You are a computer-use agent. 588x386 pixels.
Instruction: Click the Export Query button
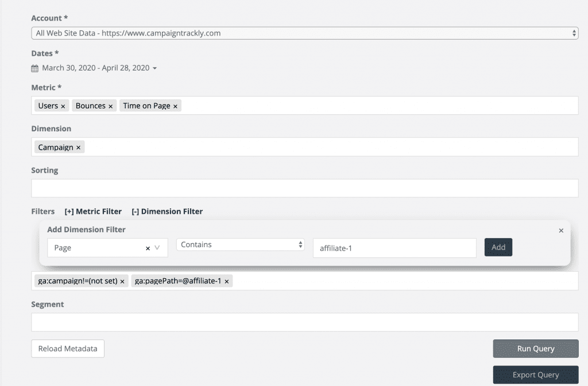(536, 375)
